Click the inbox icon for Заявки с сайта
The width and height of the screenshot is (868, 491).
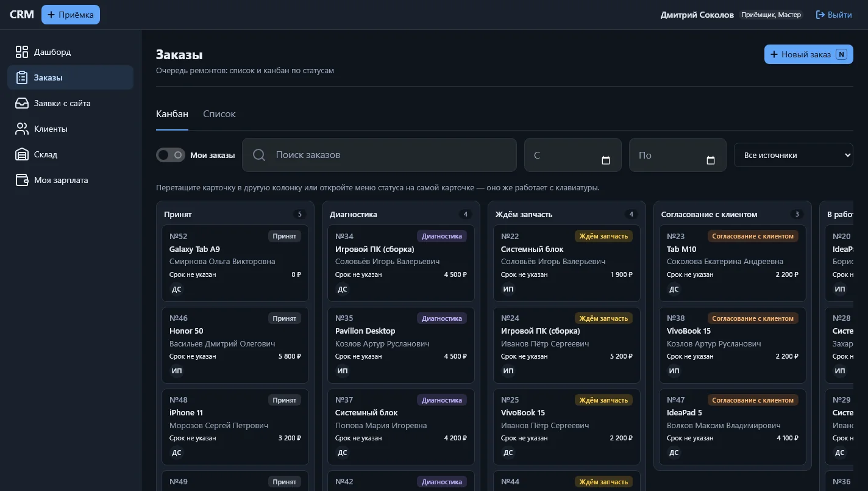(22, 103)
